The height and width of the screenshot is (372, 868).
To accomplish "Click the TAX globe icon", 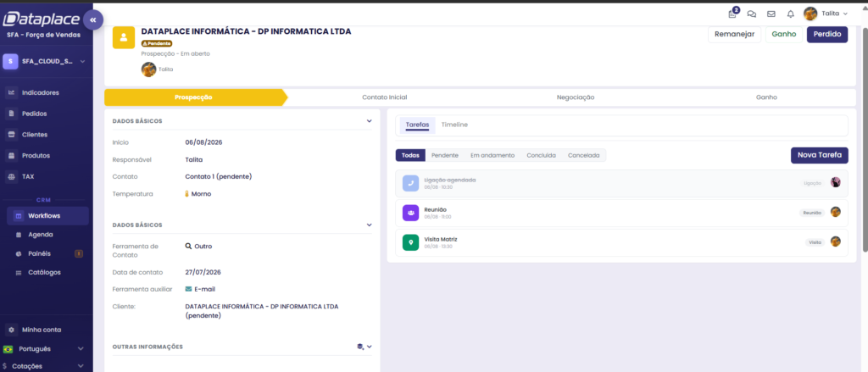I will (x=11, y=176).
